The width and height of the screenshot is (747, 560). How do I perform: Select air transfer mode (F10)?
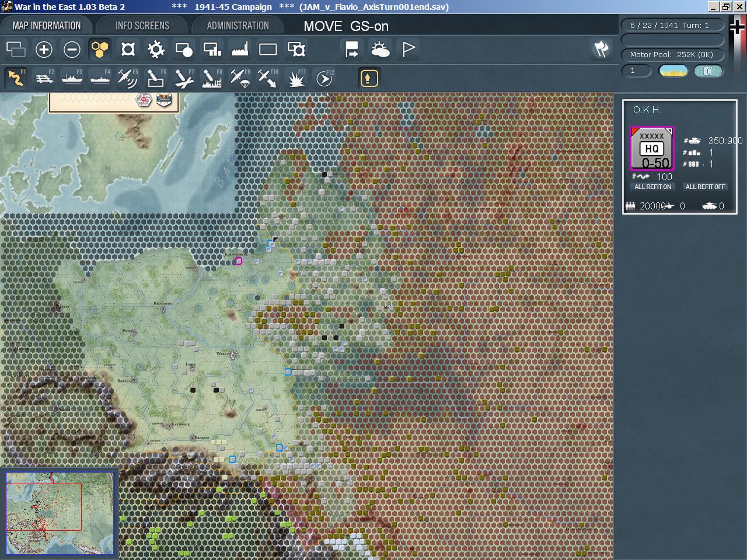coord(268,78)
